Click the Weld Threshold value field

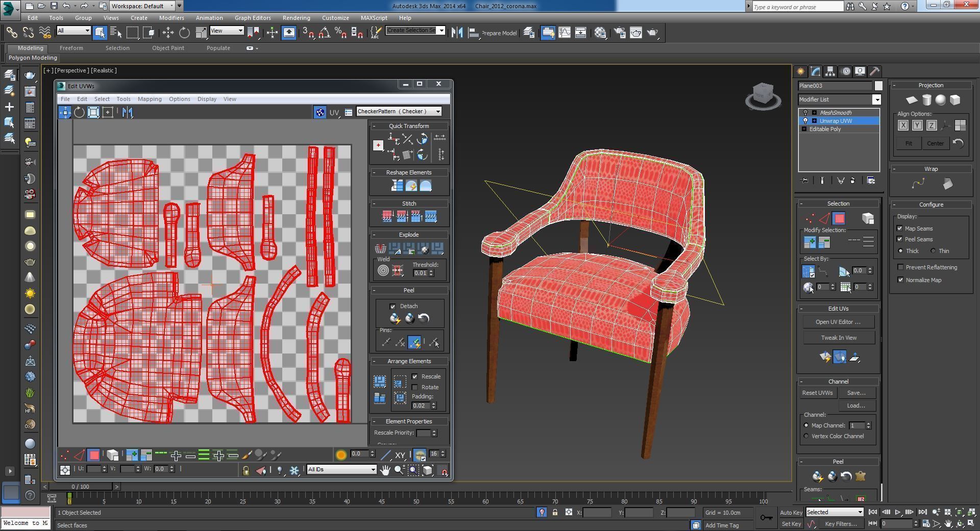[421, 273]
